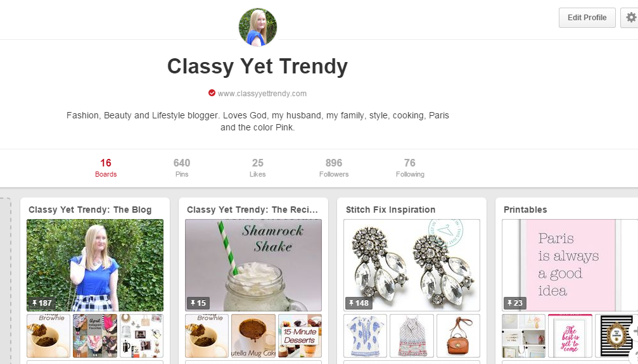Select the 16 Boards tab
Image resolution: width=638 pixels, height=364 pixels.
click(106, 168)
